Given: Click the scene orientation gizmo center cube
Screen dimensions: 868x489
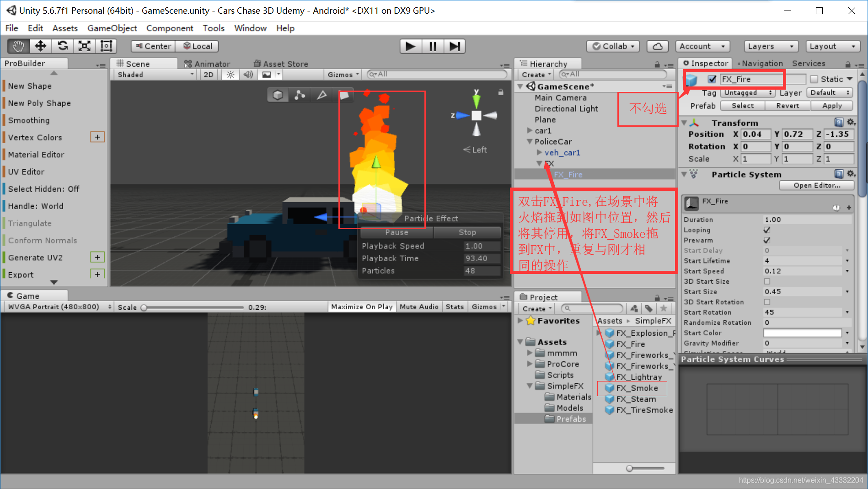Looking at the screenshot, I should click(x=477, y=116).
